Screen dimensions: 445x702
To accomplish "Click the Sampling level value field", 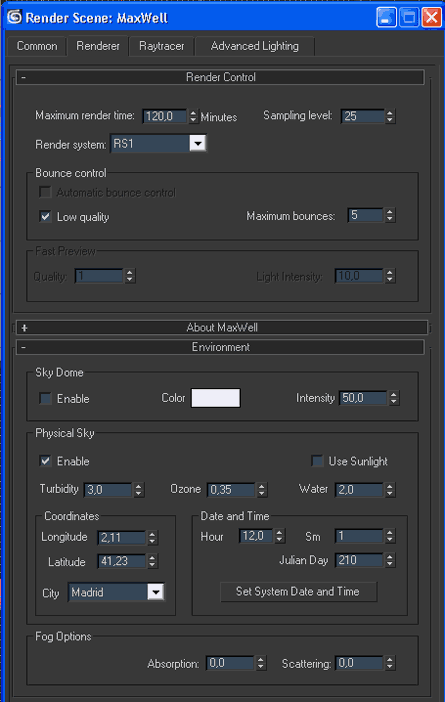I will pos(362,116).
